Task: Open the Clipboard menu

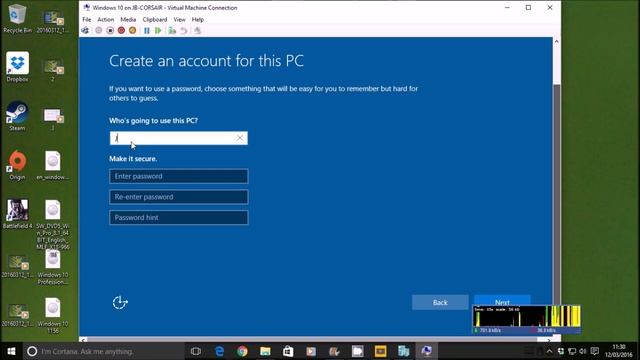Action: [155, 19]
